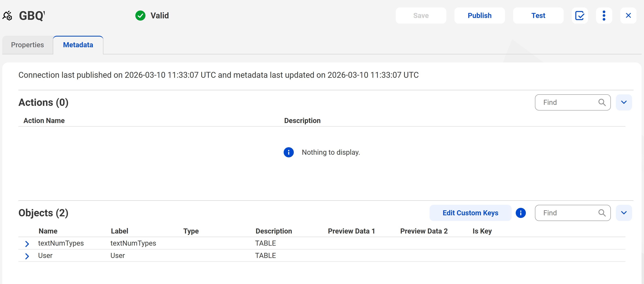Click the connection last published timestamp text
Screen dimensions: 644x284
(x=218, y=75)
